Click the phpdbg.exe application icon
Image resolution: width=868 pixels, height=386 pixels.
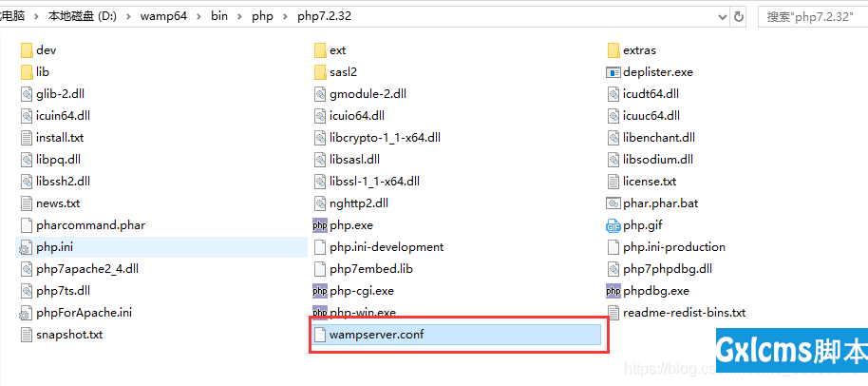(613, 291)
